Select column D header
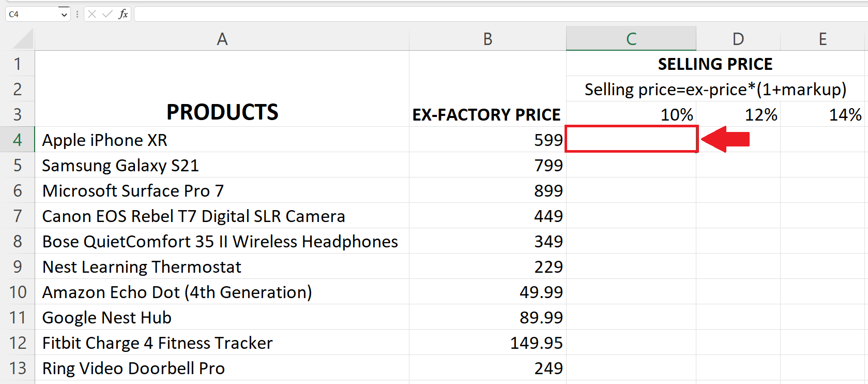 (738, 39)
